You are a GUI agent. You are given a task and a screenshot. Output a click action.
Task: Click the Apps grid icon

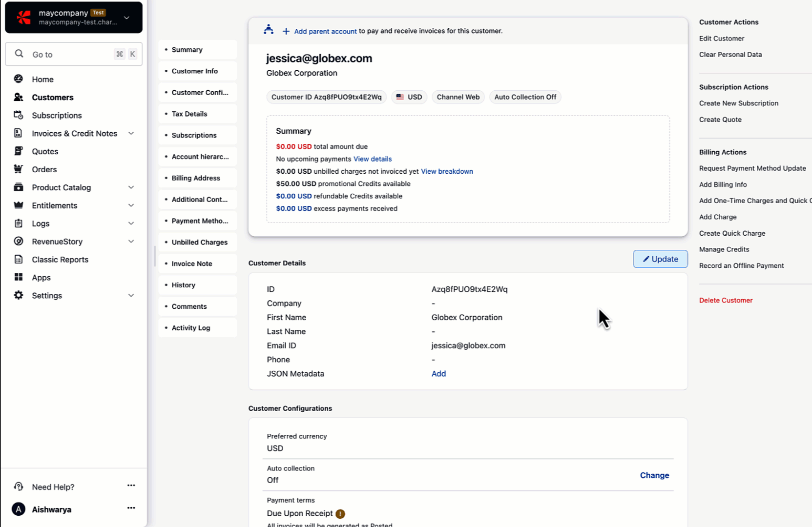pyautogui.click(x=19, y=277)
